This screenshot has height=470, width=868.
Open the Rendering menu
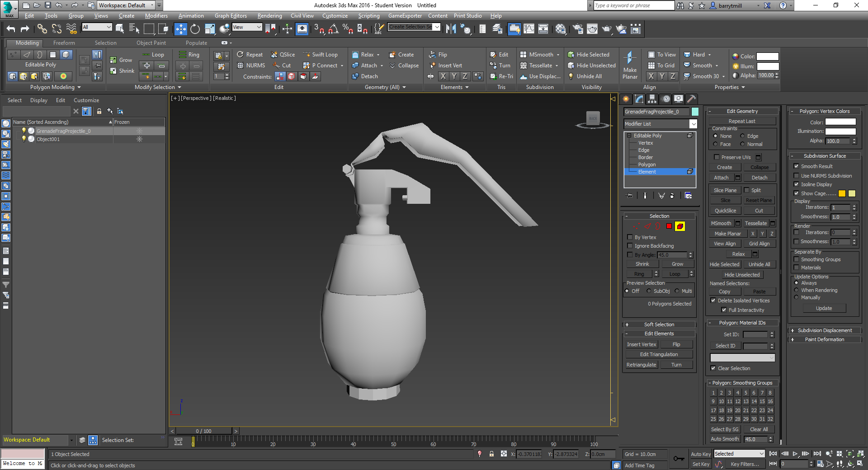(269, 16)
